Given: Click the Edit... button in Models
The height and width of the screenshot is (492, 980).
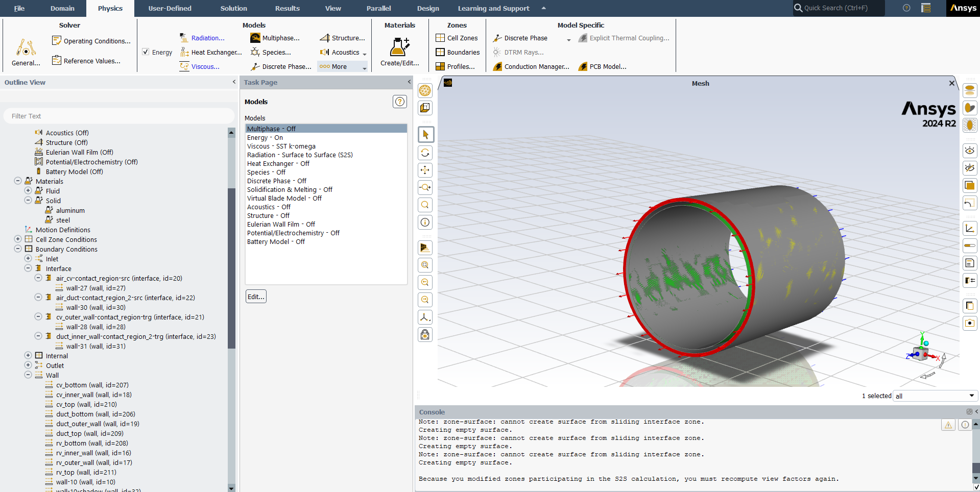Looking at the screenshot, I should point(256,297).
